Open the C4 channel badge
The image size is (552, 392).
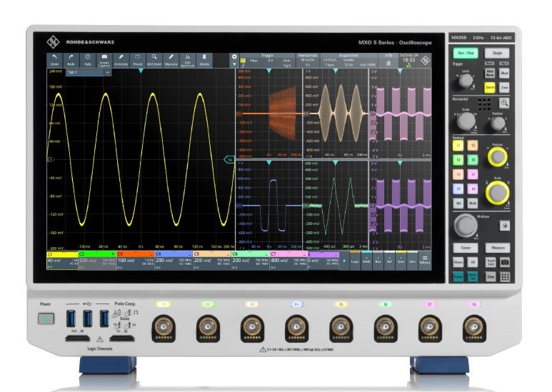click(174, 261)
